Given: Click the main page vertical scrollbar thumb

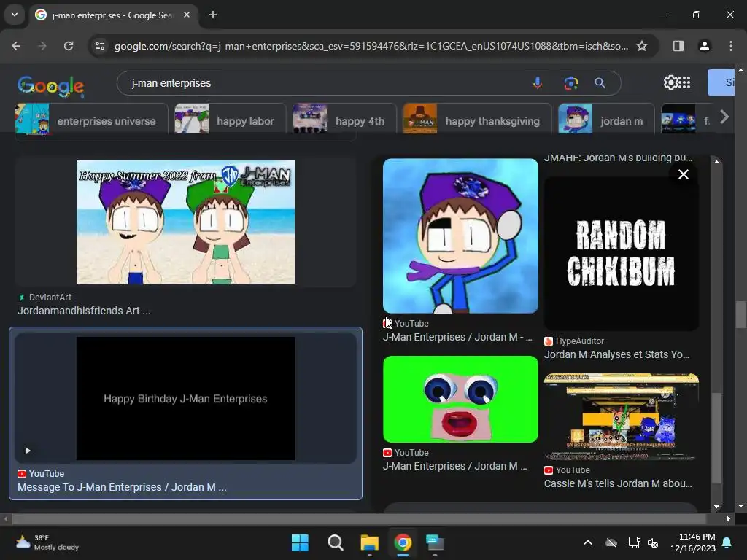Looking at the screenshot, I should coord(740,315).
